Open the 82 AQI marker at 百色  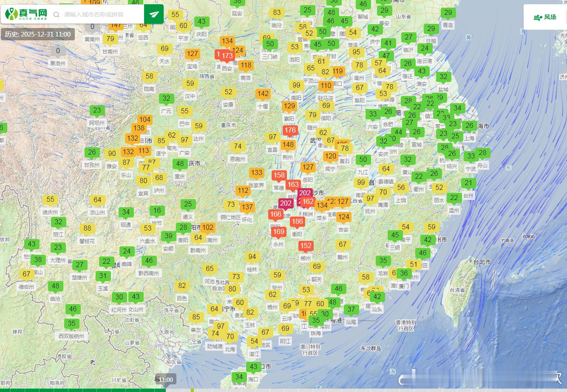click(x=182, y=286)
